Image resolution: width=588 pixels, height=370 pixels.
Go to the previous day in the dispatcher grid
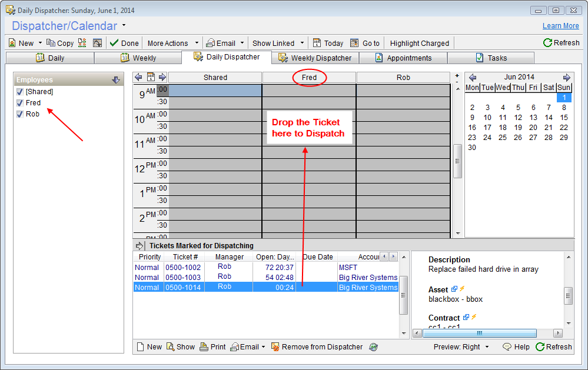point(138,77)
